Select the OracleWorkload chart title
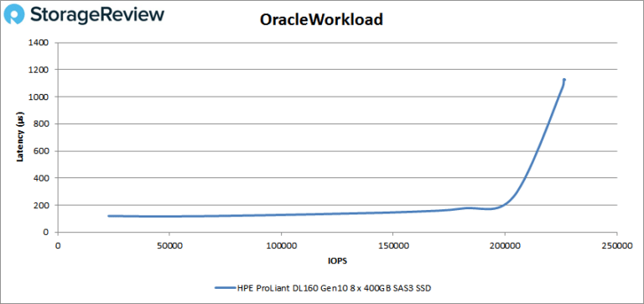Image resolution: width=644 pixels, height=304 pixels. coord(321,20)
